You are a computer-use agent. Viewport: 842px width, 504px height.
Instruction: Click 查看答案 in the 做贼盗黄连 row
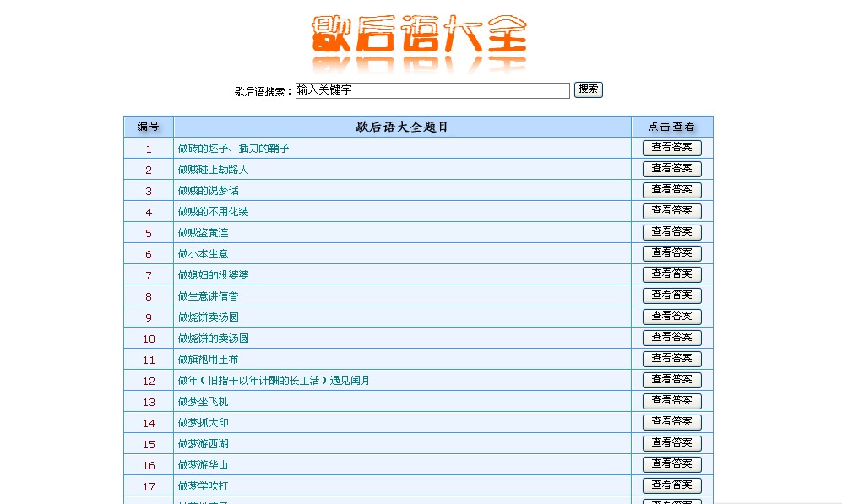click(672, 232)
